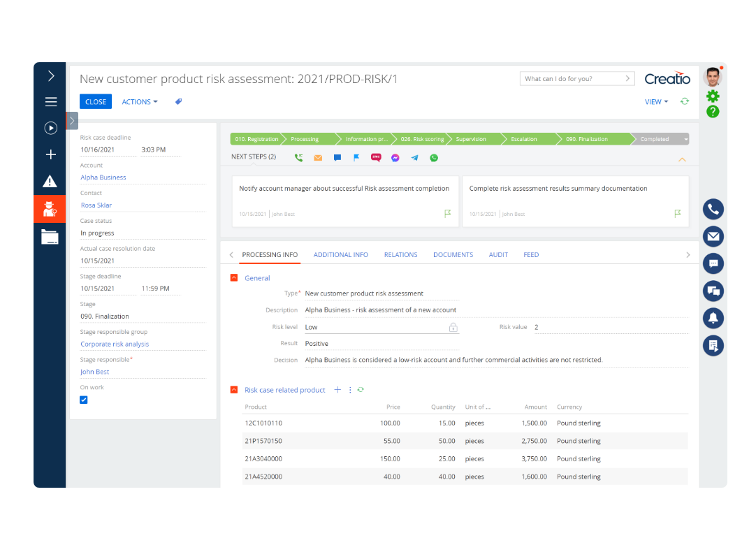
Task: Open the user profile avatar
Action: coord(713,76)
